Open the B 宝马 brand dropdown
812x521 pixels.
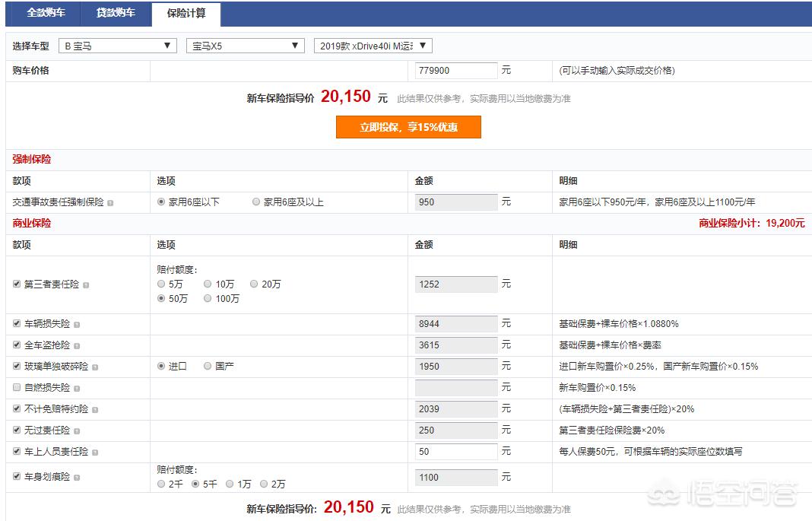pyautogui.click(x=118, y=46)
